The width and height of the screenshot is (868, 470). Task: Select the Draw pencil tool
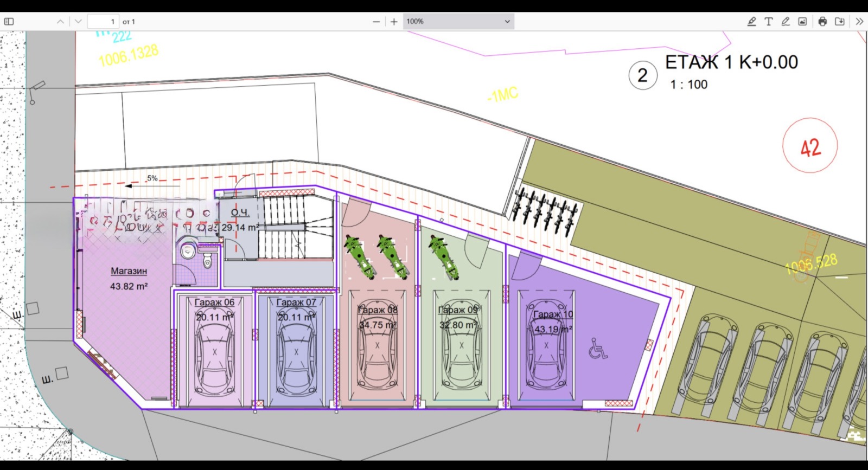[x=786, y=22]
